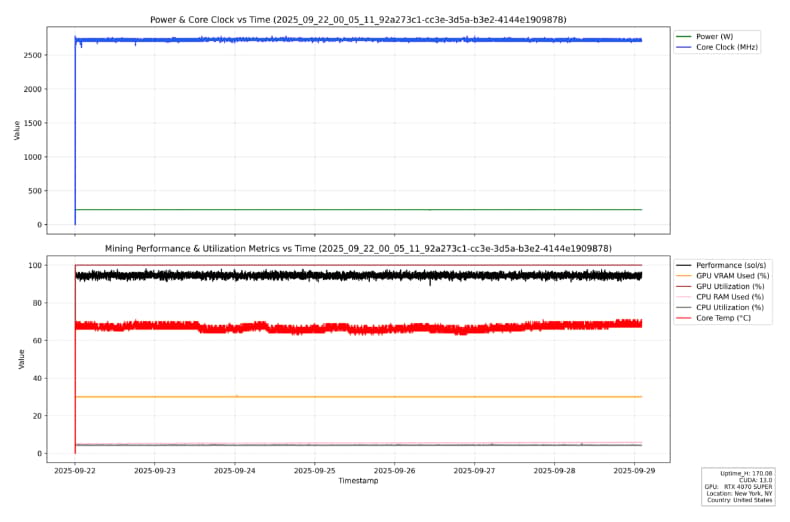Click the 'GPU: RTX 4070 SUPER' info line
This screenshot has width=790, height=522.
(739, 487)
